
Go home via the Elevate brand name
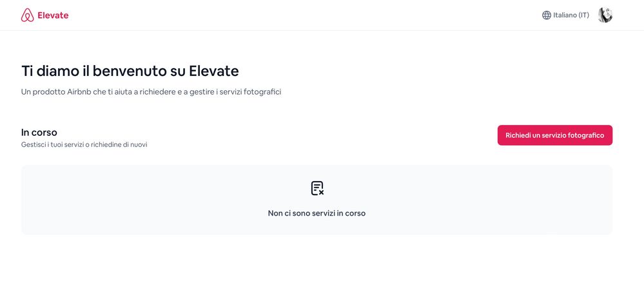click(x=53, y=15)
